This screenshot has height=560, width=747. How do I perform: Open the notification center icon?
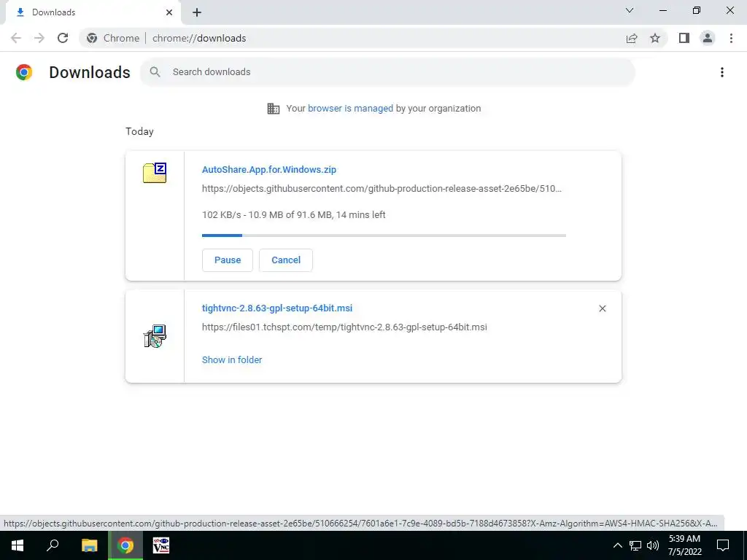(x=723, y=545)
